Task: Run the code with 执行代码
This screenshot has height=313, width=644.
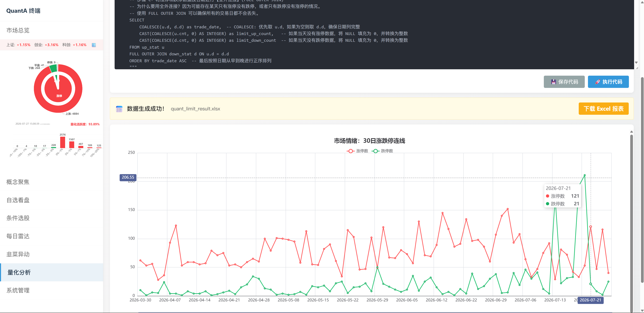Action: tap(608, 82)
